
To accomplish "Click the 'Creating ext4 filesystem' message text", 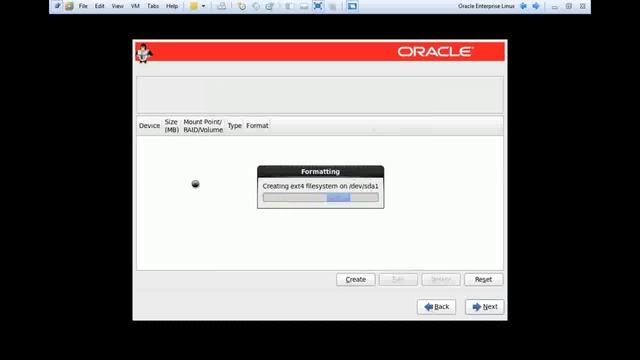I will click(320, 186).
